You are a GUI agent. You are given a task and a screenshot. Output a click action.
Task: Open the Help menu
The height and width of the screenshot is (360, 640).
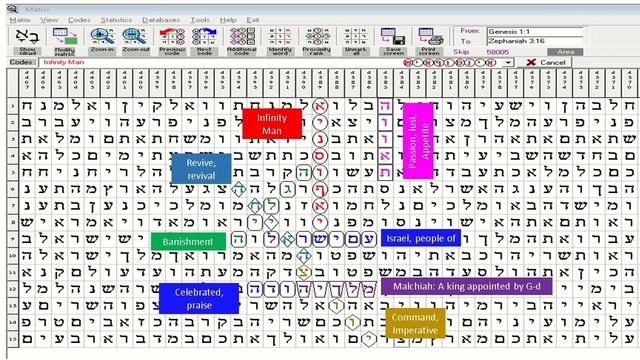[x=228, y=20]
